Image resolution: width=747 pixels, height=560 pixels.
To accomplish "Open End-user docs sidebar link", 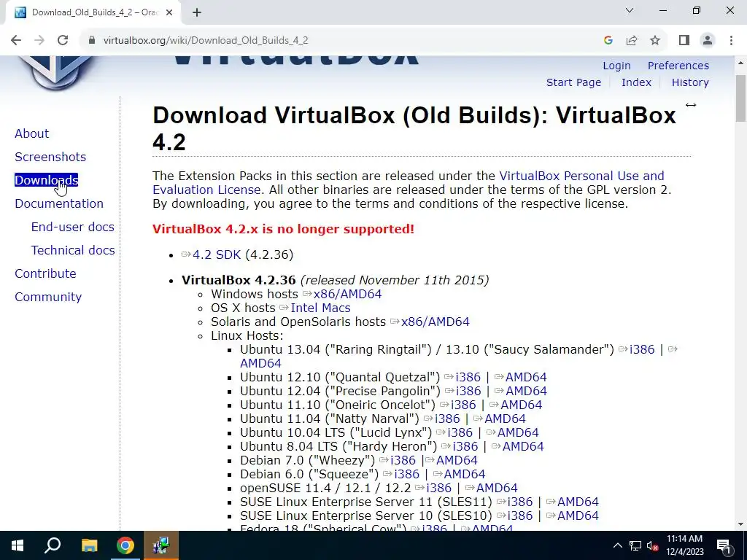I will pyautogui.click(x=72, y=227).
